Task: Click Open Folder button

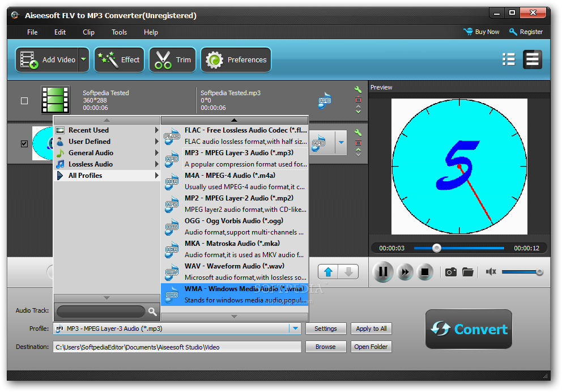Action: (371, 347)
